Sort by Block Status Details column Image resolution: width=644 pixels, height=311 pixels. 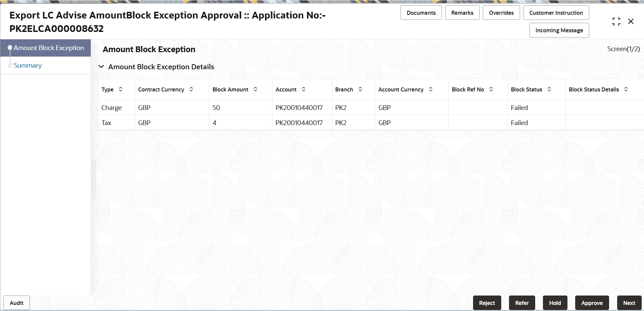(x=626, y=89)
